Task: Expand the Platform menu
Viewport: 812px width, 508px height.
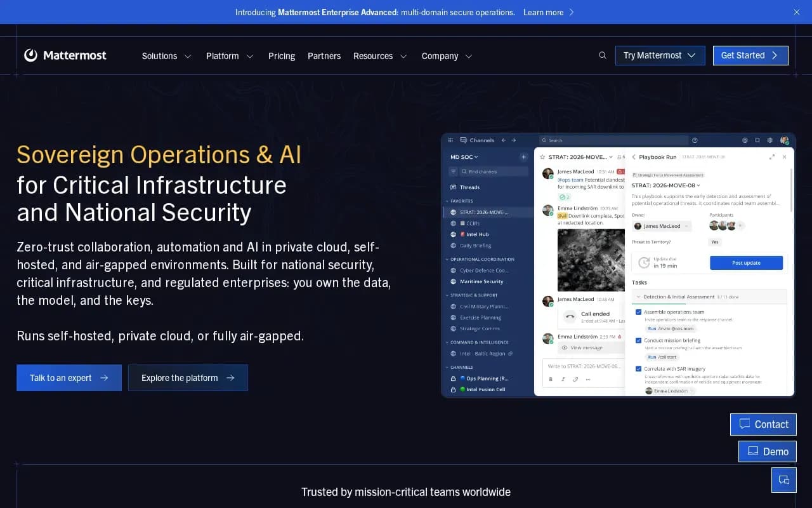Action: pos(230,56)
